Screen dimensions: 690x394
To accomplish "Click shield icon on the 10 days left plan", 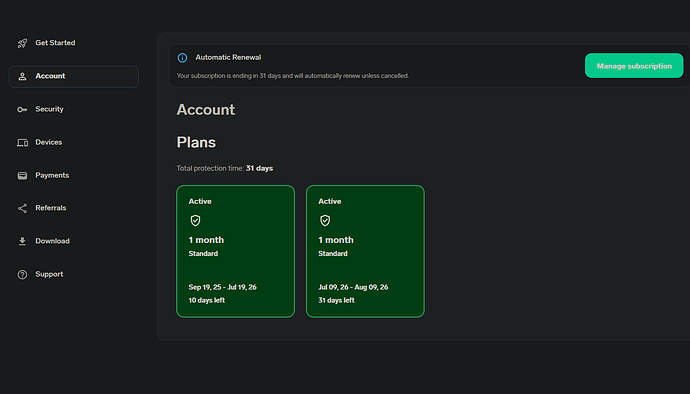I will point(195,221).
